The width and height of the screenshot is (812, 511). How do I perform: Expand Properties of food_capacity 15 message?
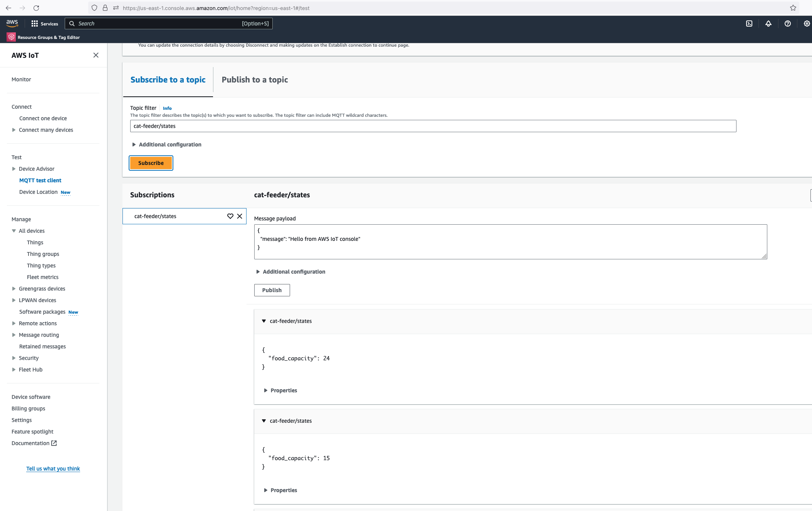click(280, 490)
